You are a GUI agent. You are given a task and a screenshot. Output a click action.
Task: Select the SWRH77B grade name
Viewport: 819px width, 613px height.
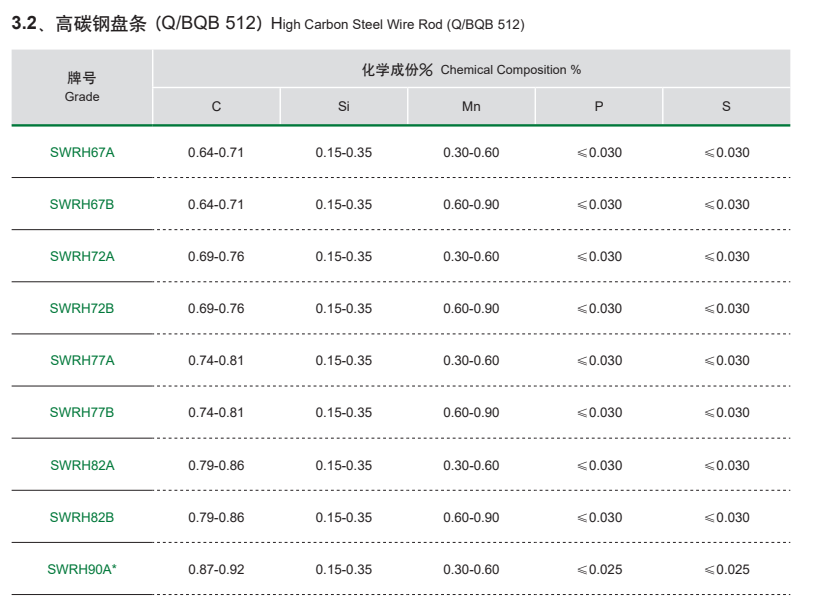(82, 413)
